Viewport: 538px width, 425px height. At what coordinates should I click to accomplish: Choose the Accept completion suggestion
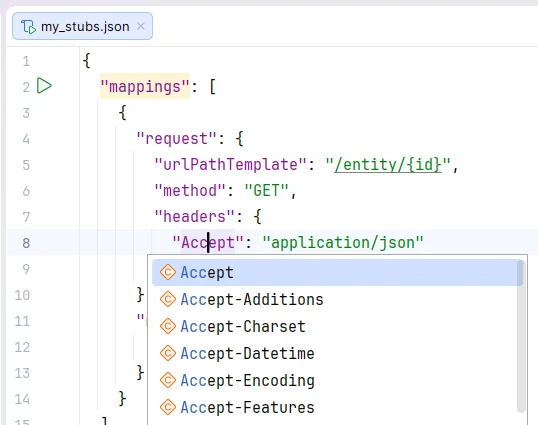tap(337, 273)
